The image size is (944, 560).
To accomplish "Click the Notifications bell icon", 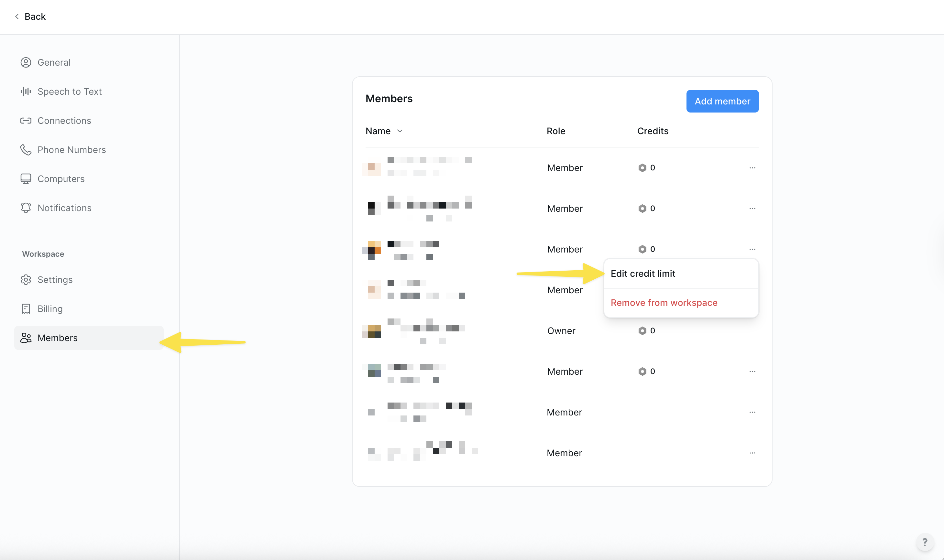I will [26, 208].
